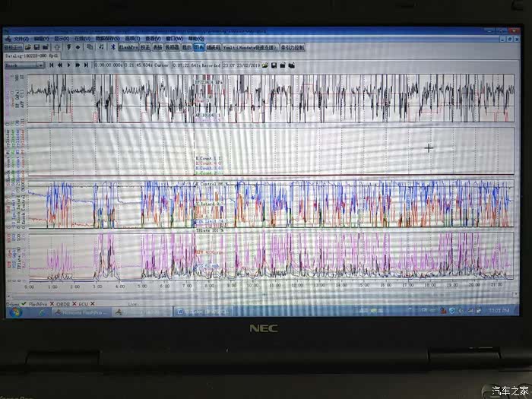Screen dimensions: 532x399
Task: Click the 5:00 mark on the time axis
Action: (x=142, y=287)
